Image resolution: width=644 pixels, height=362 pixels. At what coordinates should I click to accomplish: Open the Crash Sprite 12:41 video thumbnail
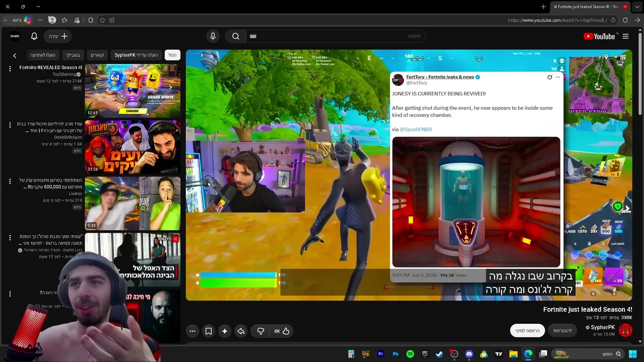pyautogui.click(x=133, y=90)
